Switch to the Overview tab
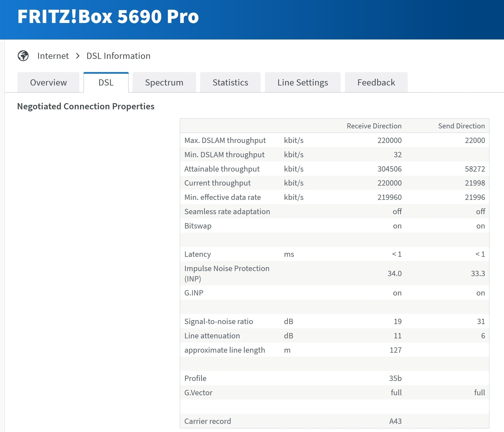The width and height of the screenshot is (504, 432). [48, 82]
